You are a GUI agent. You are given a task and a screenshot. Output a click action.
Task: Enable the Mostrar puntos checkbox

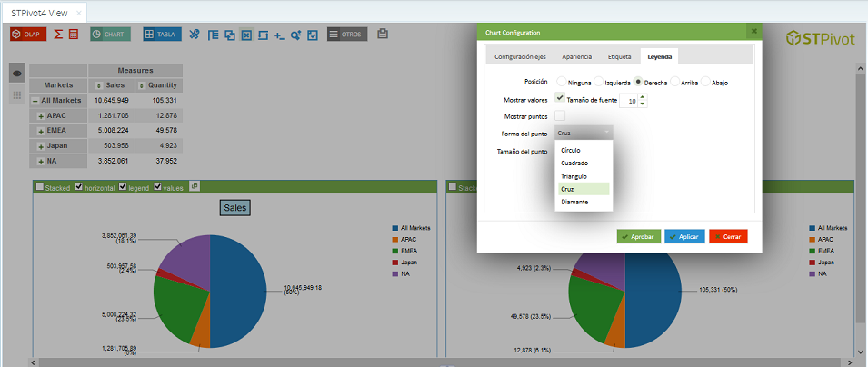[x=560, y=116]
